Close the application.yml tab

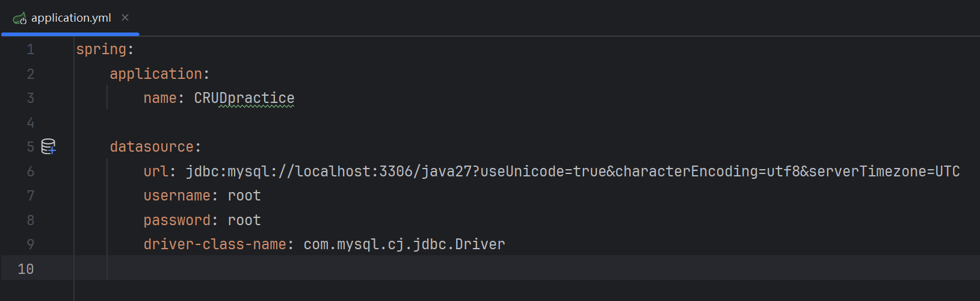point(125,17)
